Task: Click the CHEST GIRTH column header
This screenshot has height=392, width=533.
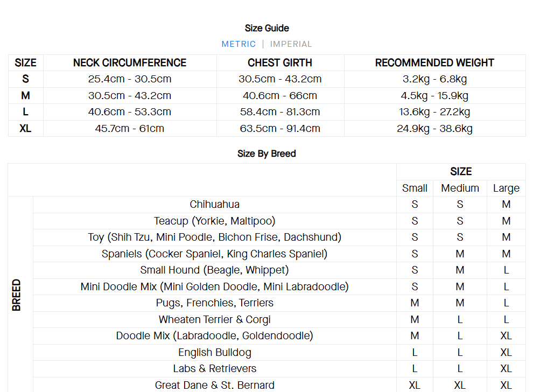Action: tap(280, 63)
